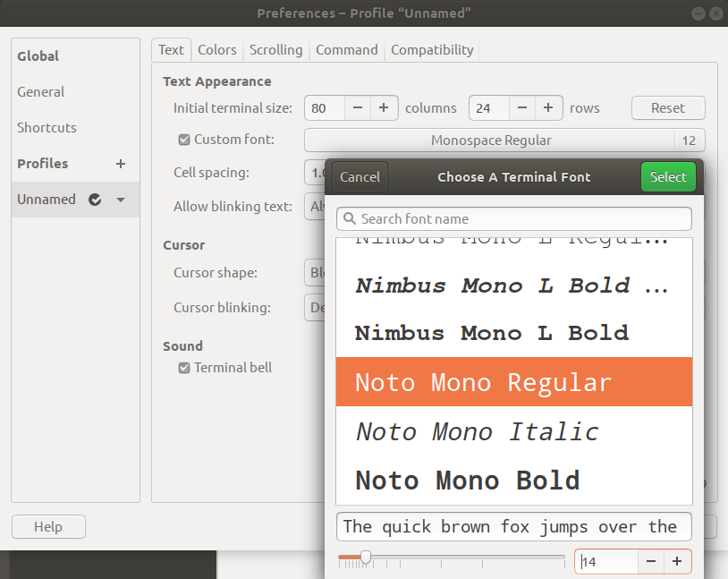Select the Noto Mono Regular font row
The image size is (728, 579).
(x=514, y=382)
